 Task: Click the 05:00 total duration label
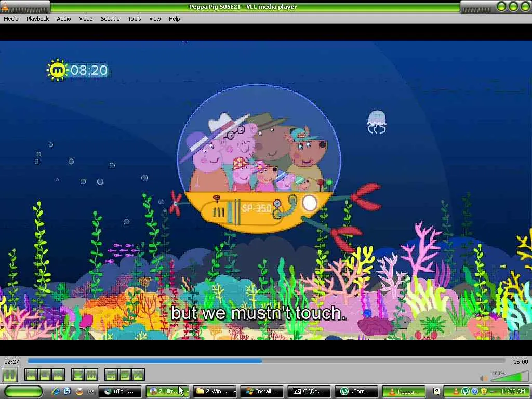tap(521, 362)
